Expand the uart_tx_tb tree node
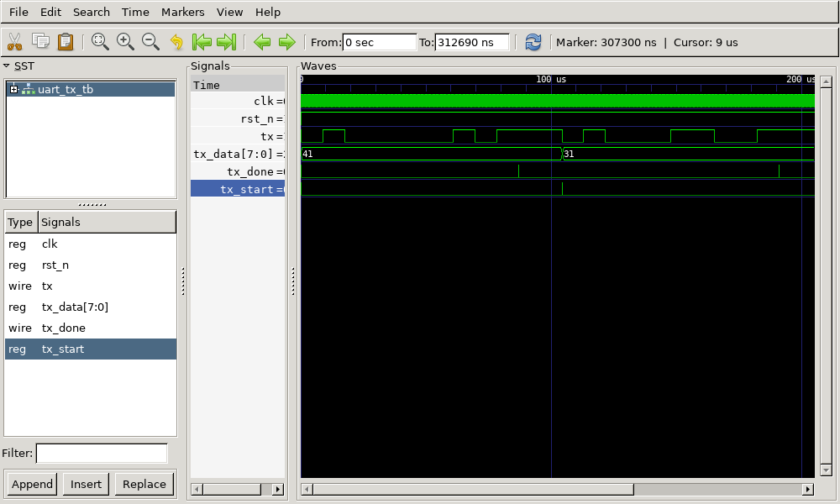 13,89
